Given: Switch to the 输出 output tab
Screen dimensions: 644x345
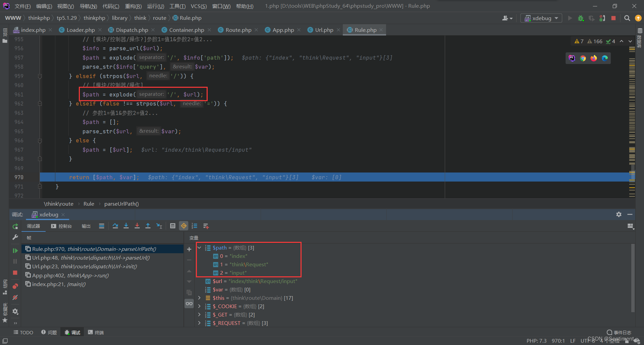Looking at the screenshot, I should coord(86,226).
